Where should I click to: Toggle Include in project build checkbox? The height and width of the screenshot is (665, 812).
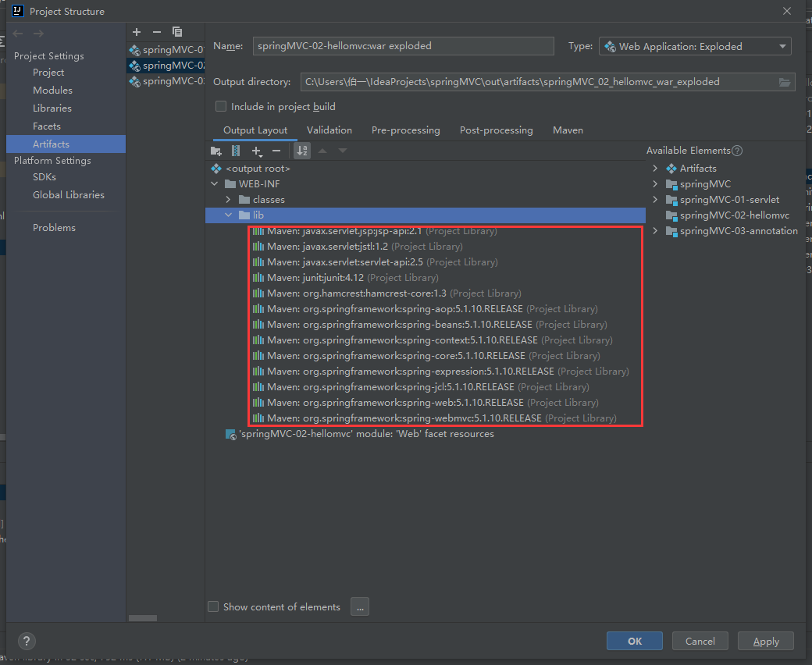[221, 107]
